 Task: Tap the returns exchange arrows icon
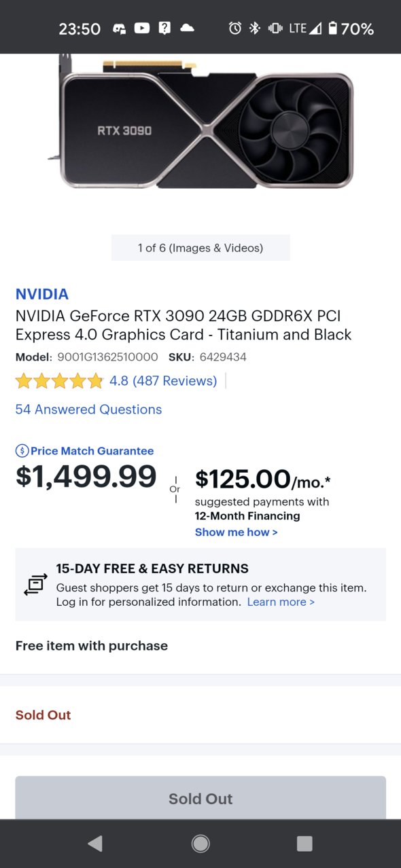(x=35, y=584)
